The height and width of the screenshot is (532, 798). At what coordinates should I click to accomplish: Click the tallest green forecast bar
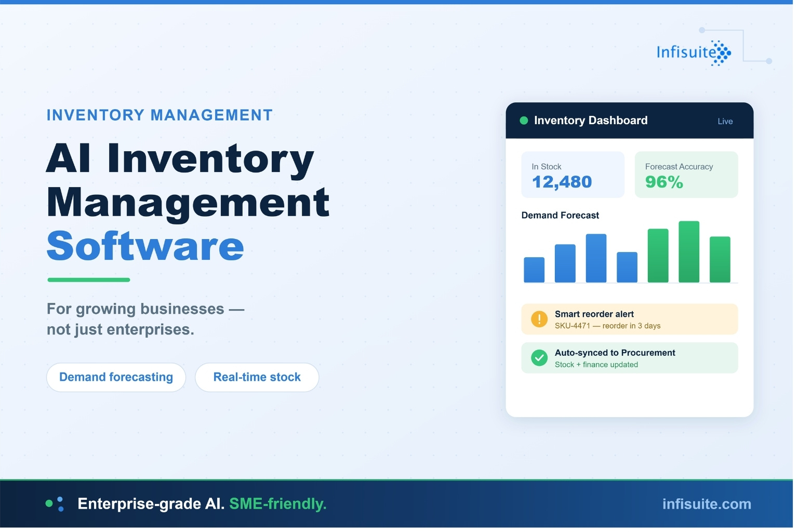689,252
